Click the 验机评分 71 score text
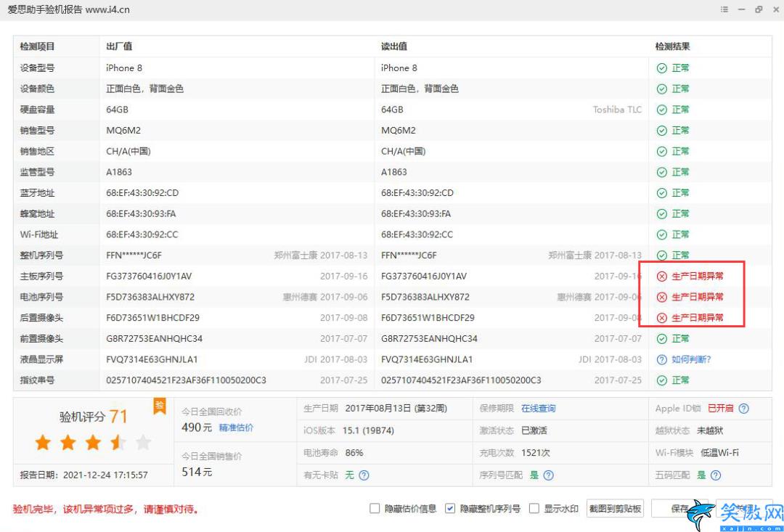Viewport: 784px width, 532px height. click(94, 417)
